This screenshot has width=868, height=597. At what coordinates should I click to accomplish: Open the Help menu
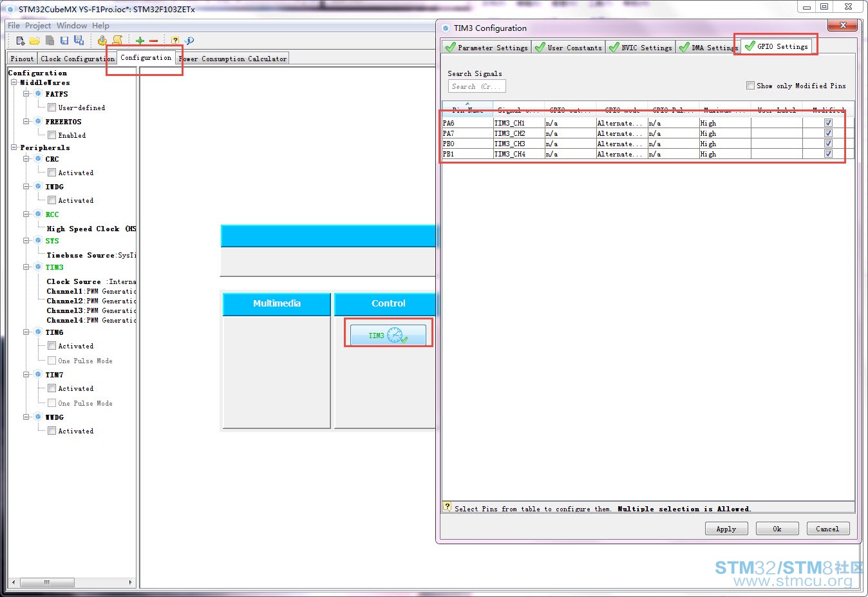100,26
